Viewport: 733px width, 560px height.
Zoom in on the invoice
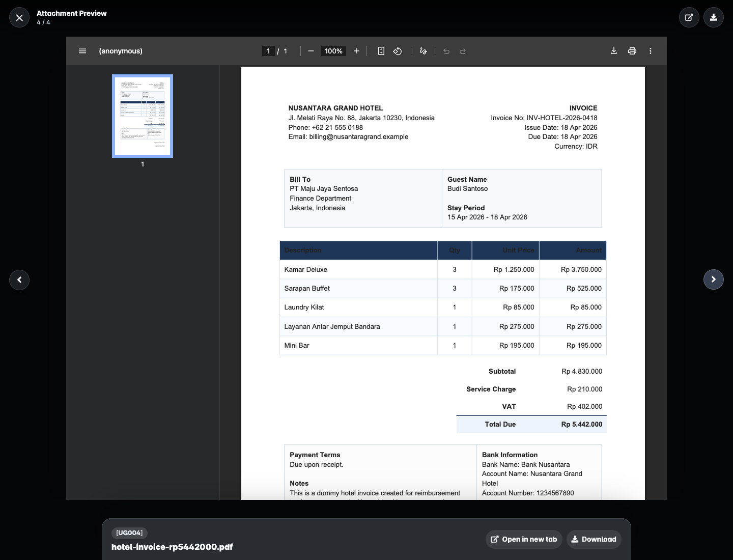[356, 51]
